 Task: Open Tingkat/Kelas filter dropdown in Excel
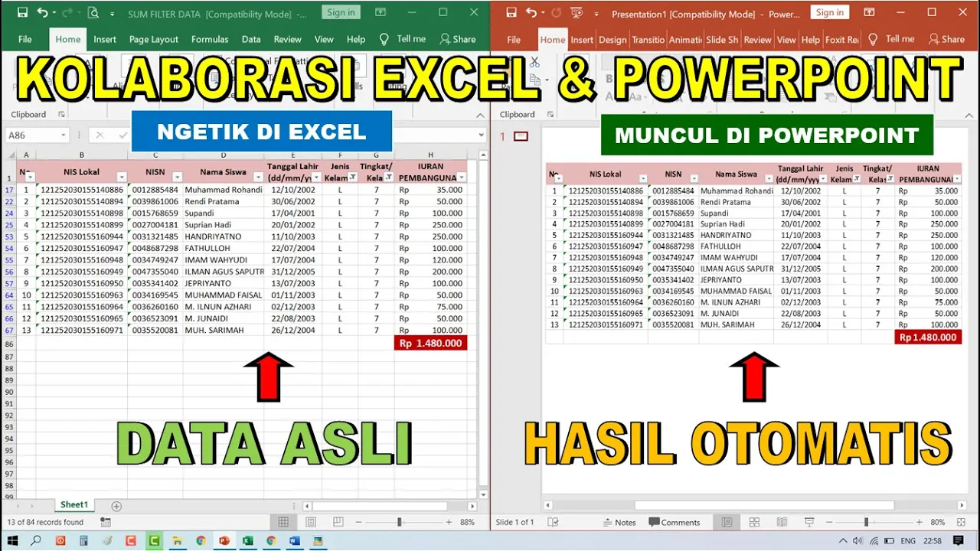[x=388, y=178]
